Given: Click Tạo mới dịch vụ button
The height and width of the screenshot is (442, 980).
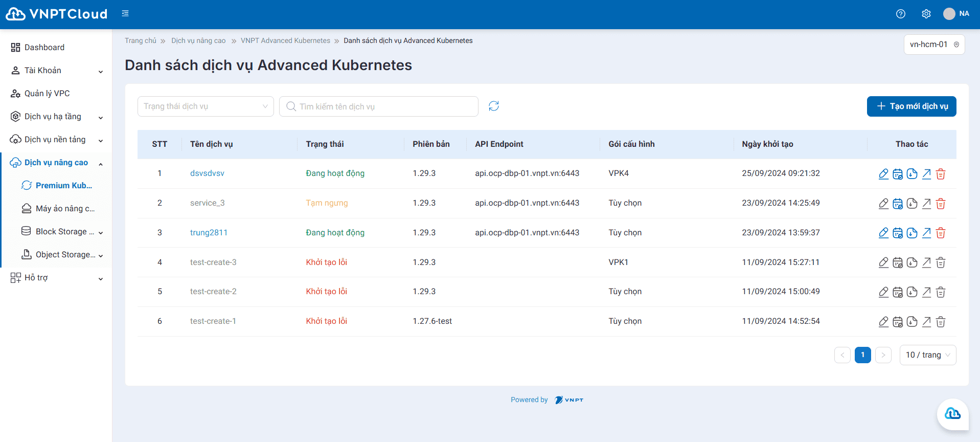Looking at the screenshot, I should coord(911,106).
